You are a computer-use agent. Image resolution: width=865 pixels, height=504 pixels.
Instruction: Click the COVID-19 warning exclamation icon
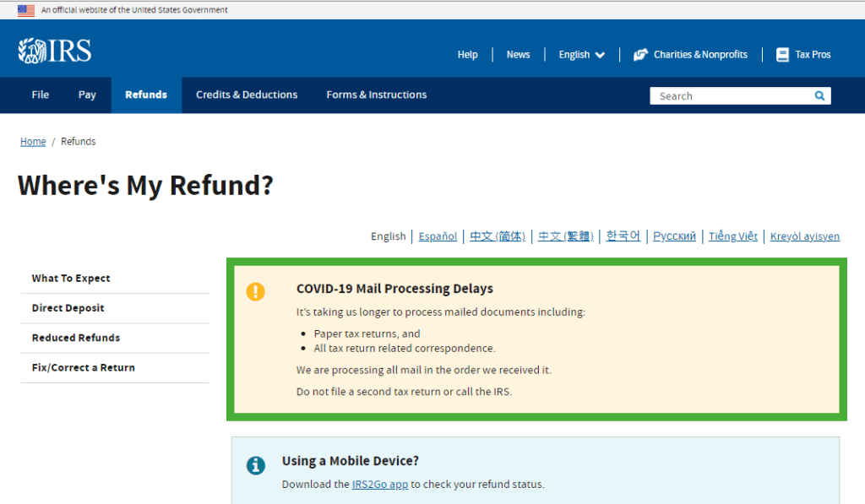255,291
